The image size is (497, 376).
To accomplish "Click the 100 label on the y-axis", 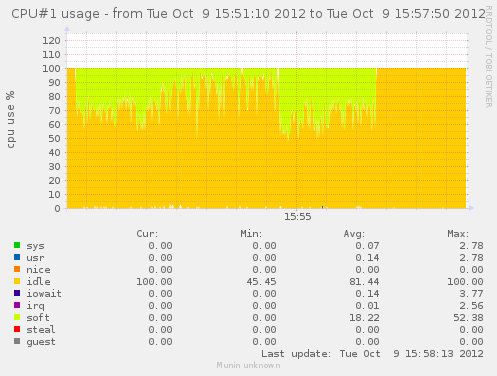I will tap(51, 69).
